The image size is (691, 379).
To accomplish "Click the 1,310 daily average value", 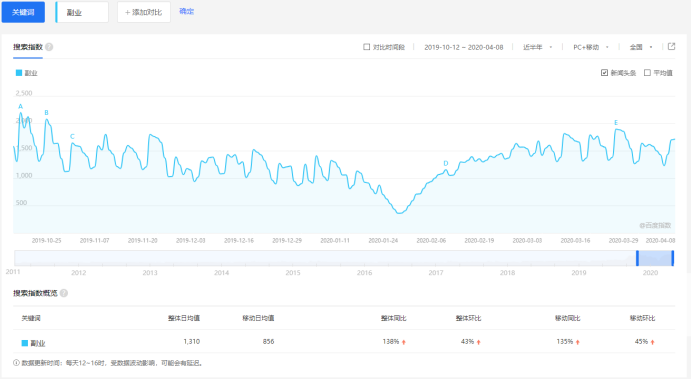I will coord(192,342).
